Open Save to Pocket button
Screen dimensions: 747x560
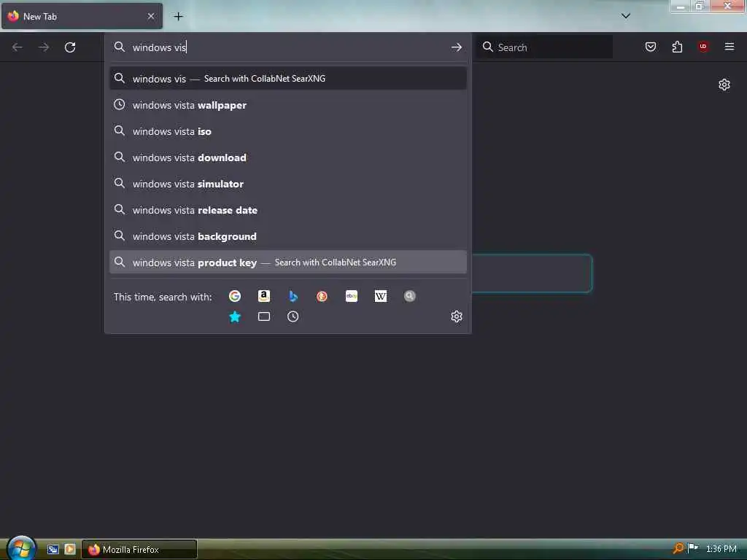click(651, 47)
